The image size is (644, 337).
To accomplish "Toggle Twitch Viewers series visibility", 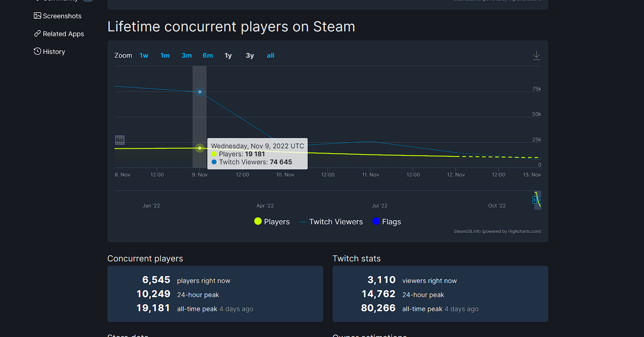I will 335,222.
